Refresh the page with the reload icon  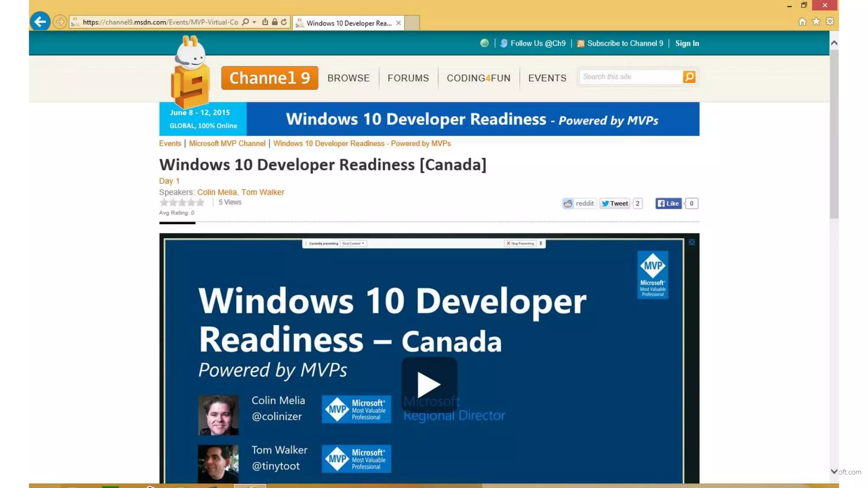pos(284,22)
